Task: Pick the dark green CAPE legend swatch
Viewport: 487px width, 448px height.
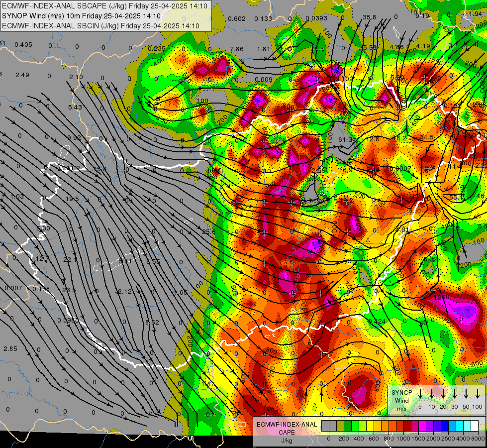Action: click(348, 426)
